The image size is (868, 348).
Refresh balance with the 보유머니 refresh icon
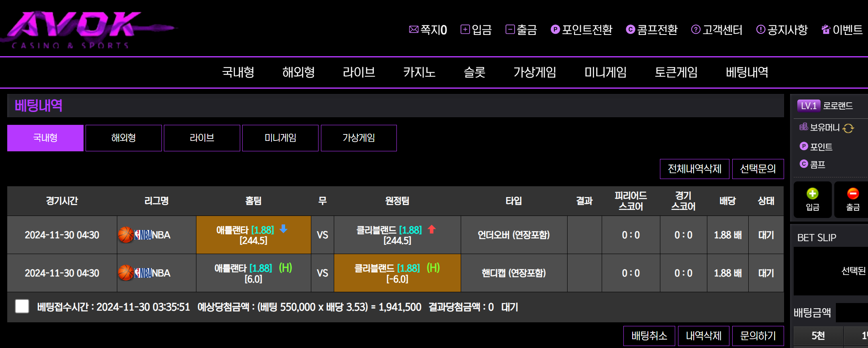point(848,128)
